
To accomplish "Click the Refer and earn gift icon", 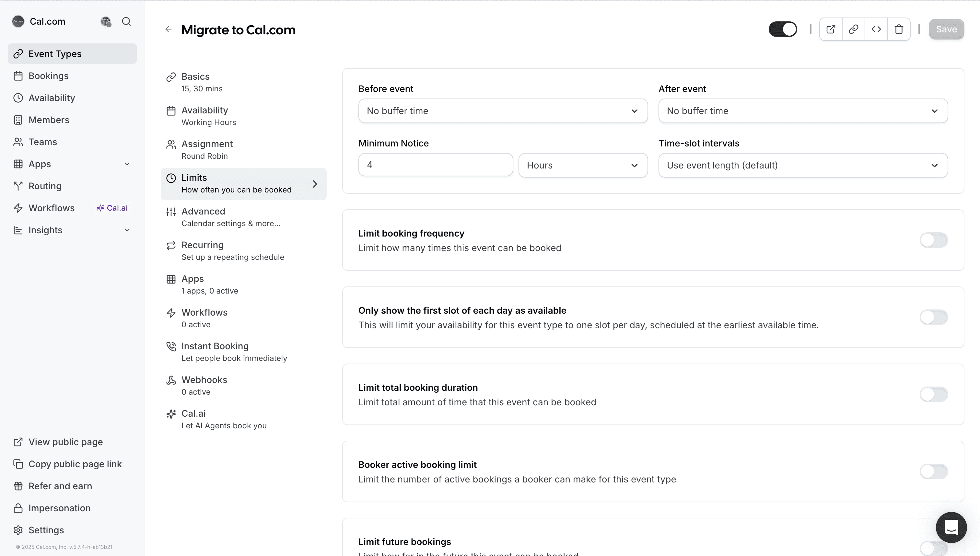I will (x=18, y=486).
